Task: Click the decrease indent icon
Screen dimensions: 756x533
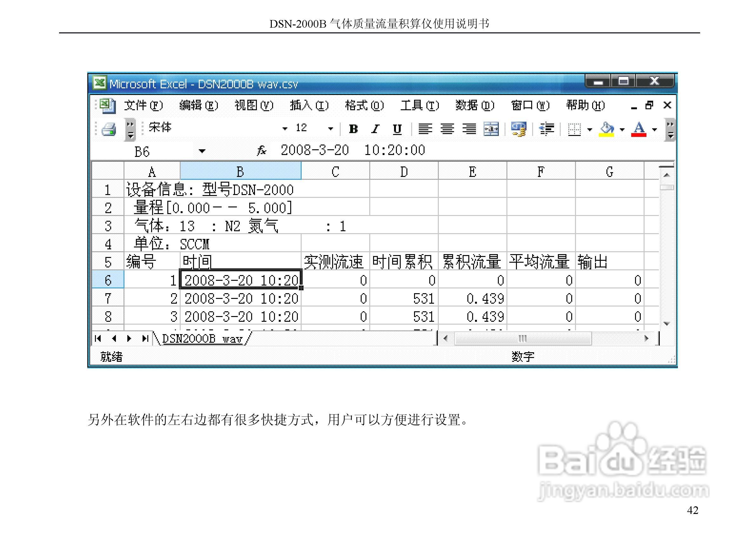Action: [x=546, y=129]
